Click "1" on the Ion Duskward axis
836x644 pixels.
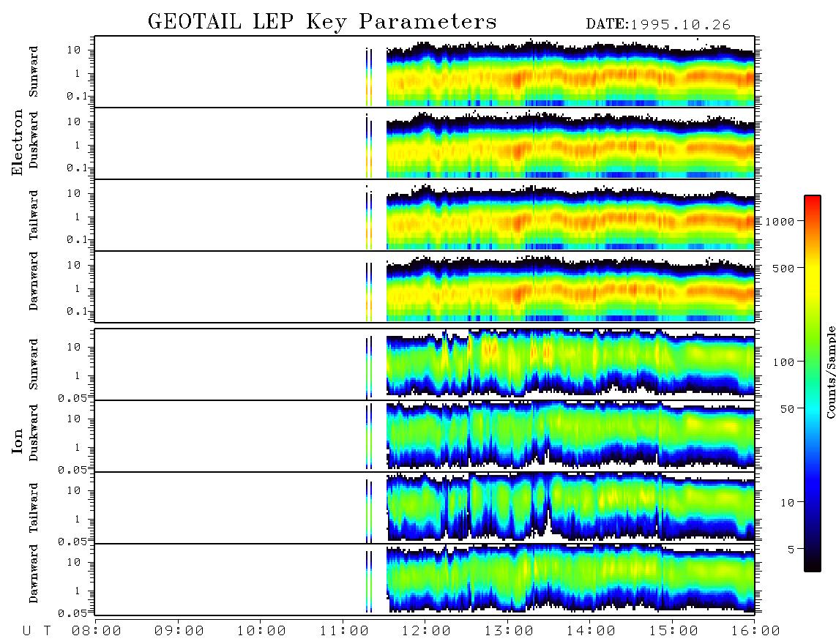(78, 447)
